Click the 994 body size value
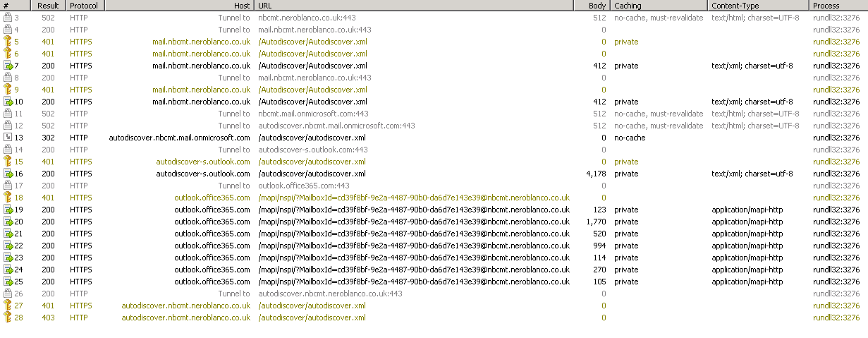This screenshot has height=338, width=868. [x=600, y=246]
